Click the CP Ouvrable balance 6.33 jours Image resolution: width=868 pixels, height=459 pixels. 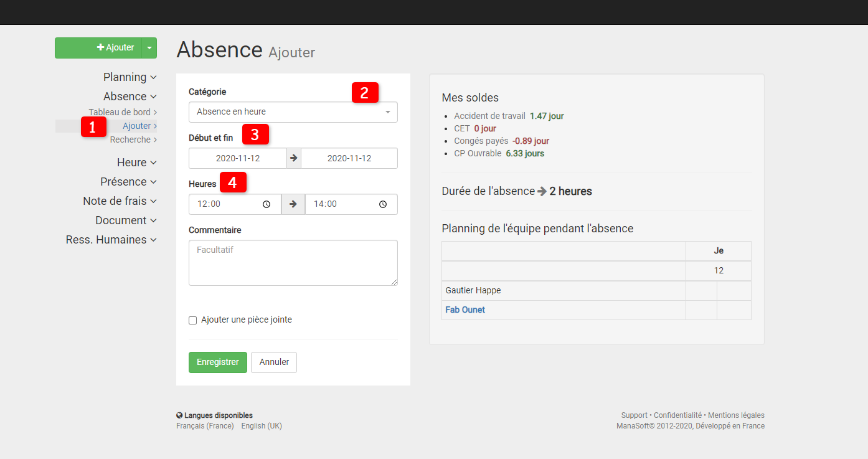click(525, 154)
